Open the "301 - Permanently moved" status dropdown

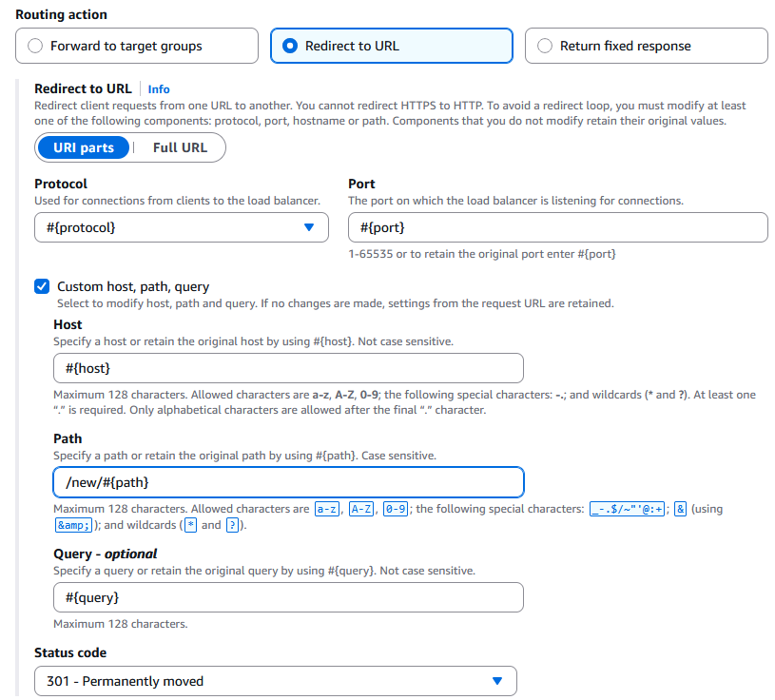click(x=276, y=681)
